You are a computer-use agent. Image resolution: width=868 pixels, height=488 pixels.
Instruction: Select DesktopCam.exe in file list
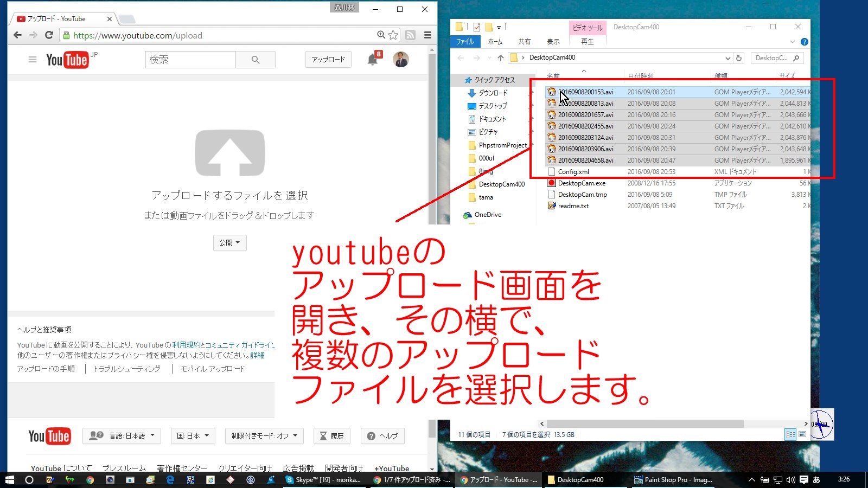[582, 183]
